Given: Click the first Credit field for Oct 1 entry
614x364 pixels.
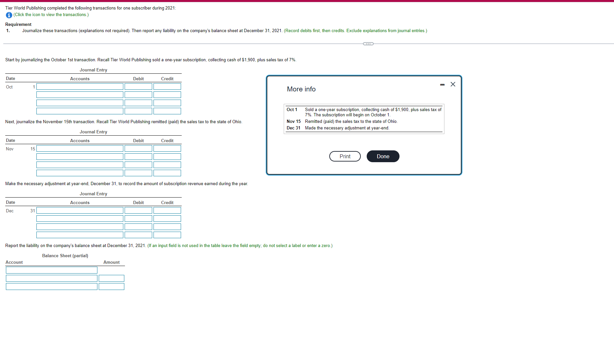Looking at the screenshot, I should click(x=167, y=86).
